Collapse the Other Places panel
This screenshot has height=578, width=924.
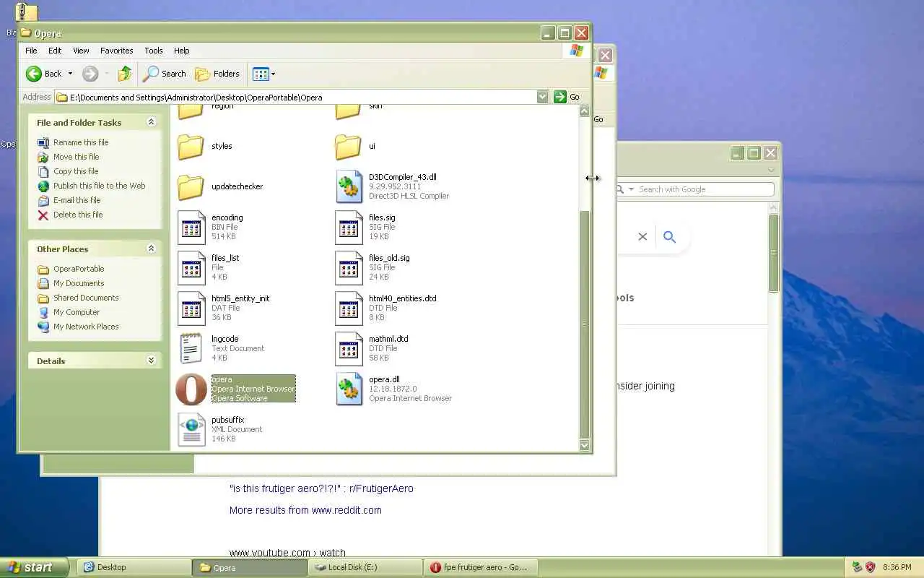point(151,249)
